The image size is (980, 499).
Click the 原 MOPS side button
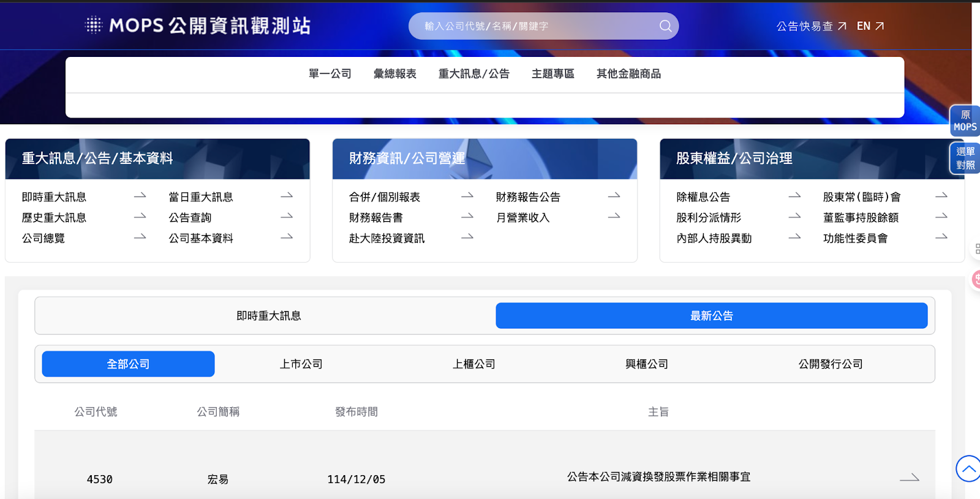965,121
